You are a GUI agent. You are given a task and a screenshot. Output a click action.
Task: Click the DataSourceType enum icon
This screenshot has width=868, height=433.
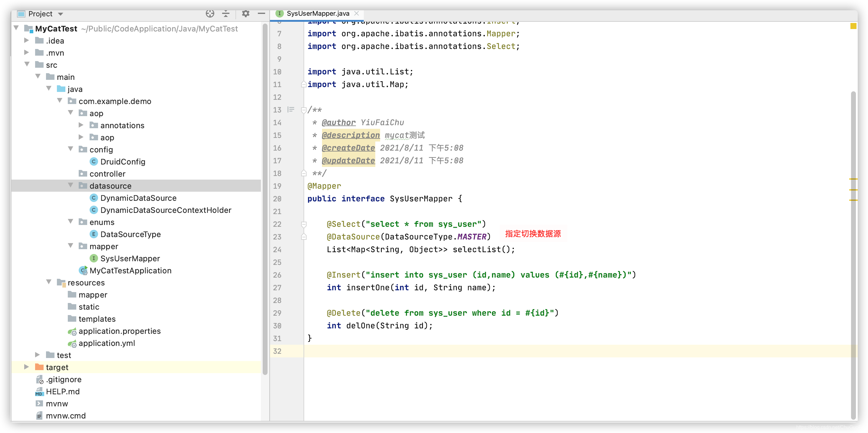[x=94, y=234]
